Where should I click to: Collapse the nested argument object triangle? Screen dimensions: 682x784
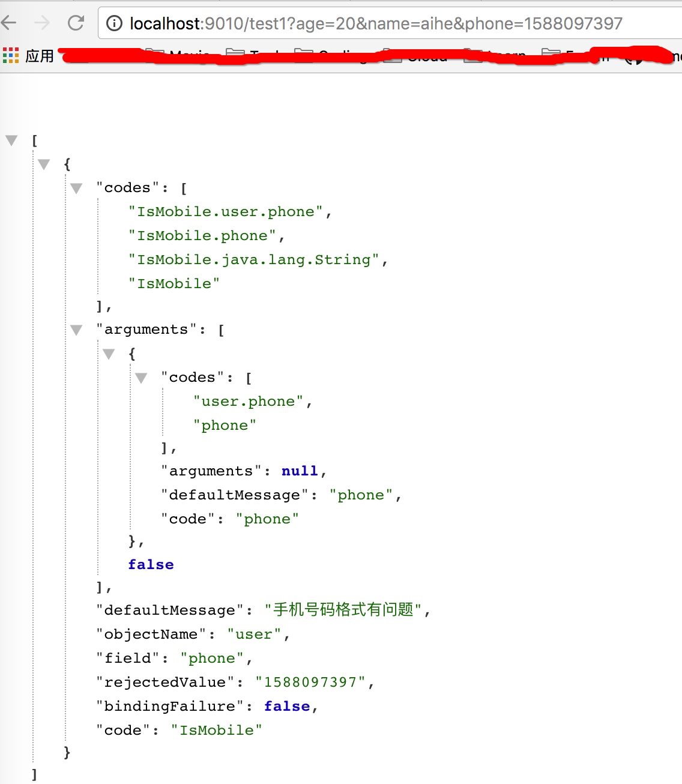click(109, 354)
